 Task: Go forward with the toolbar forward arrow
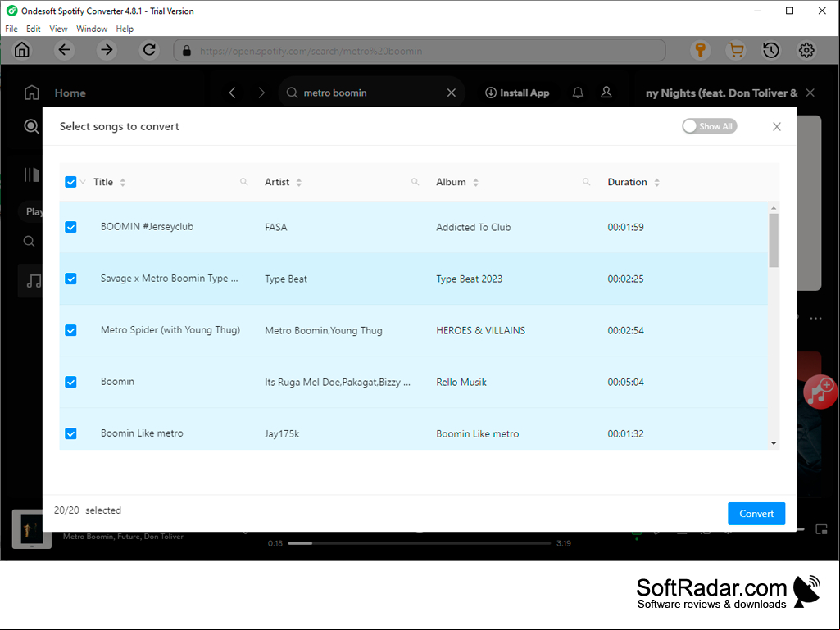[x=107, y=50]
